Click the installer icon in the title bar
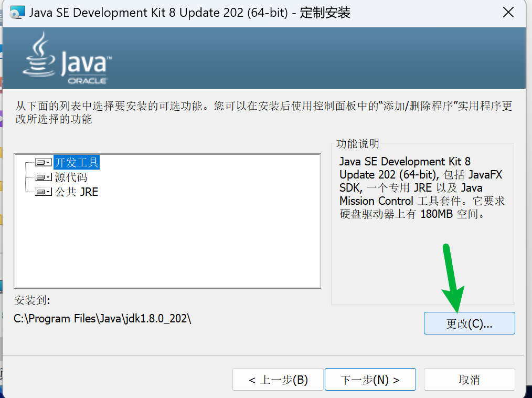This screenshot has width=532, height=398. [x=17, y=13]
